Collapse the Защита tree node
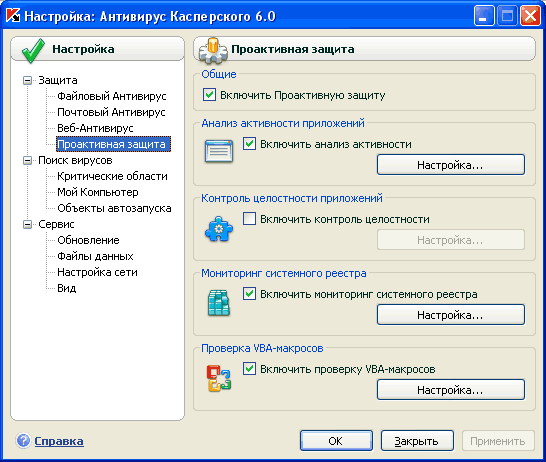This screenshot has width=546, height=462. point(27,80)
